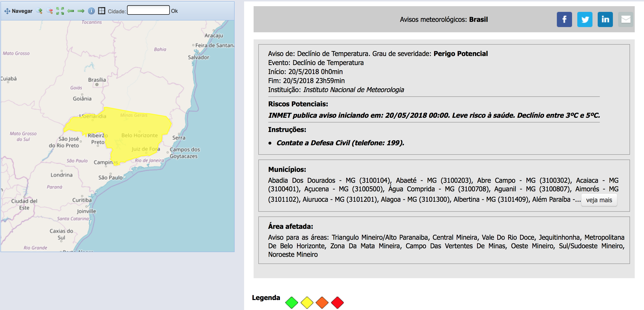This screenshot has width=644, height=310.
Task: Click Goiânia label on the map
Action: click(82, 99)
